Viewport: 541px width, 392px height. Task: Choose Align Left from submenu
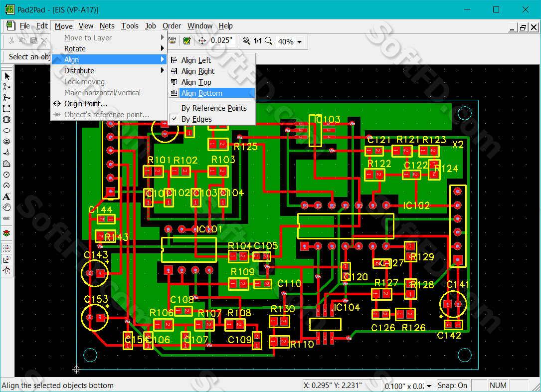[212, 60]
